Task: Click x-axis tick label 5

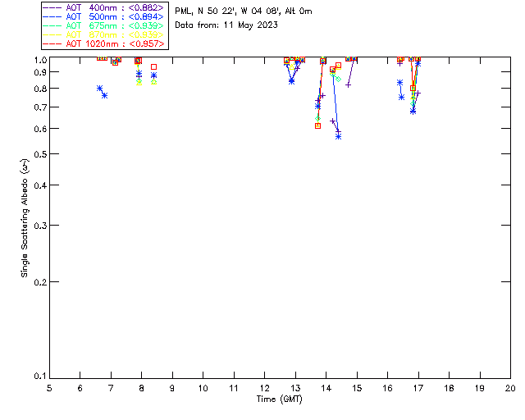Action: coord(49,388)
